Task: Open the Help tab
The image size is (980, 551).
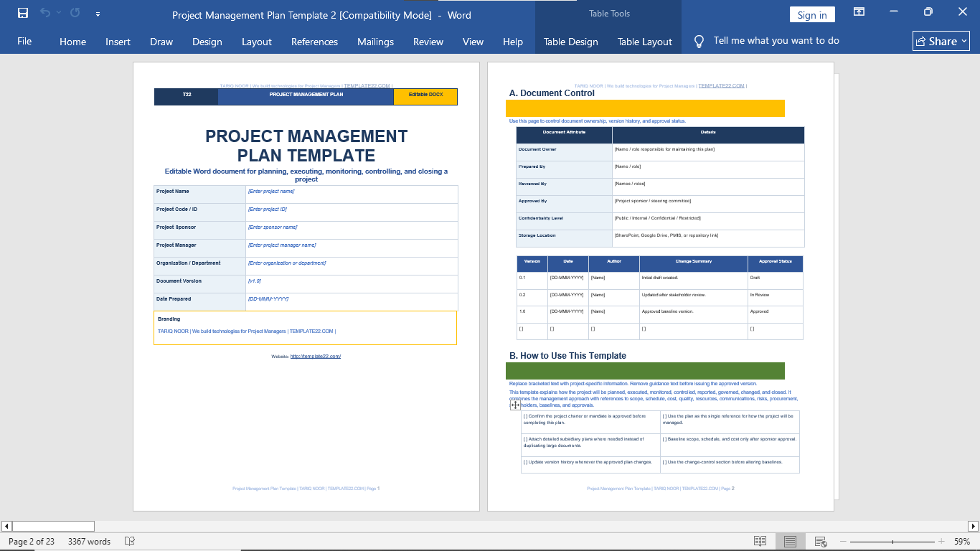Action: [513, 42]
